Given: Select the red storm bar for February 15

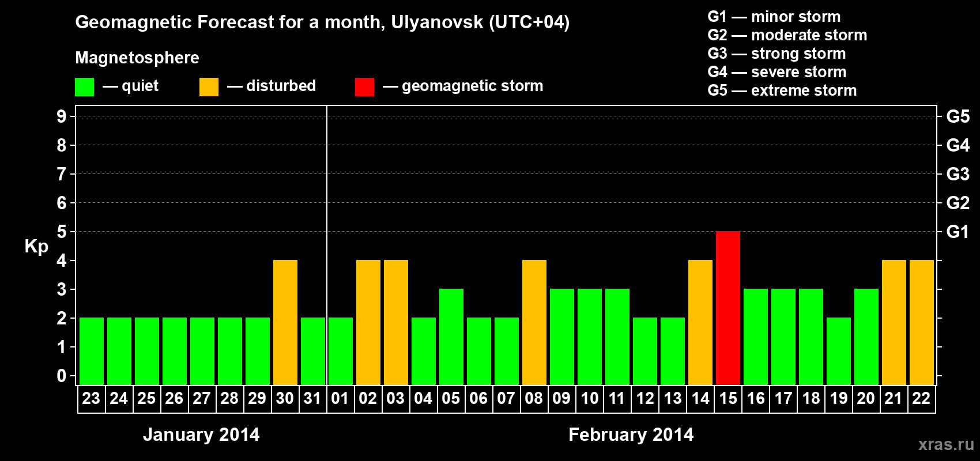Looking at the screenshot, I should (x=728, y=308).
